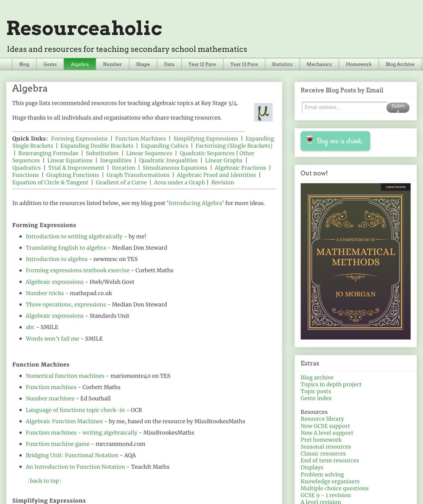Select the Algebra tab

coord(80,64)
